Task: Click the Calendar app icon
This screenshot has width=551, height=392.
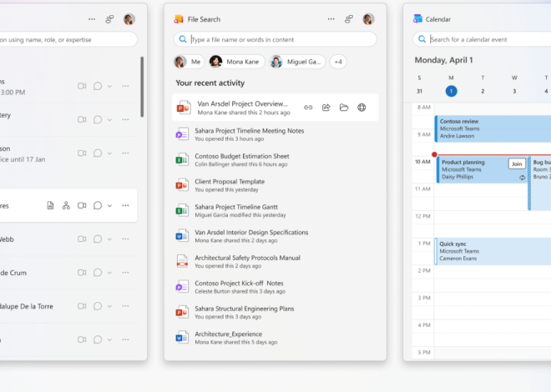Action: coord(417,19)
